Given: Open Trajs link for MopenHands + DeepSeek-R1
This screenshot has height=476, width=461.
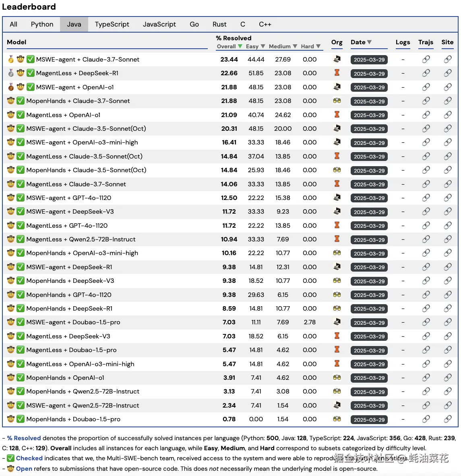Looking at the screenshot, I should 426,309.
